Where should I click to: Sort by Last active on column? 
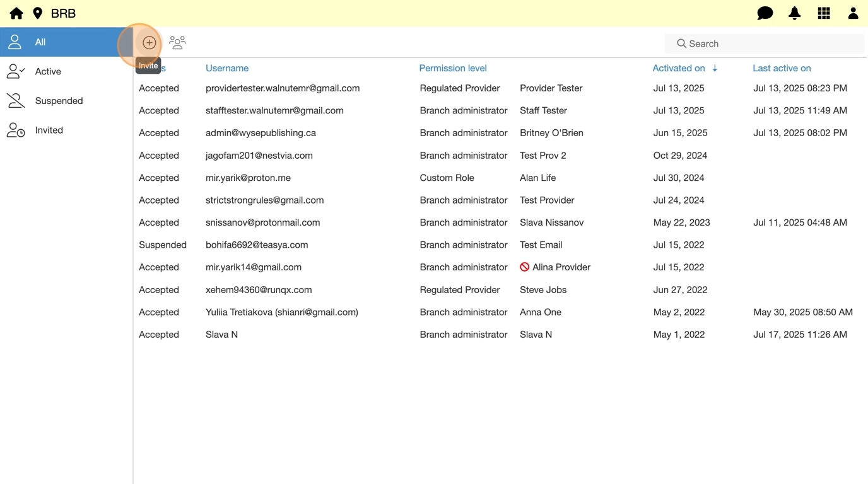[782, 68]
